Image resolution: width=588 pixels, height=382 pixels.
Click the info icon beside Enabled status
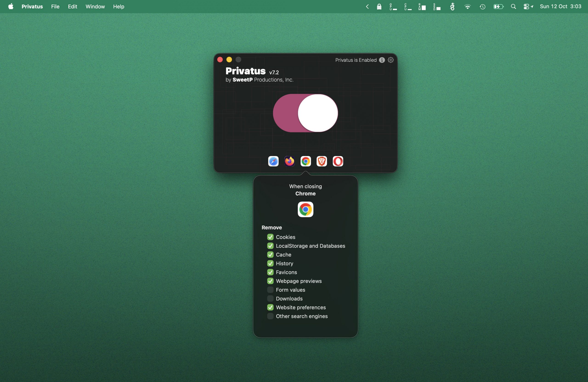[x=382, y=60]
